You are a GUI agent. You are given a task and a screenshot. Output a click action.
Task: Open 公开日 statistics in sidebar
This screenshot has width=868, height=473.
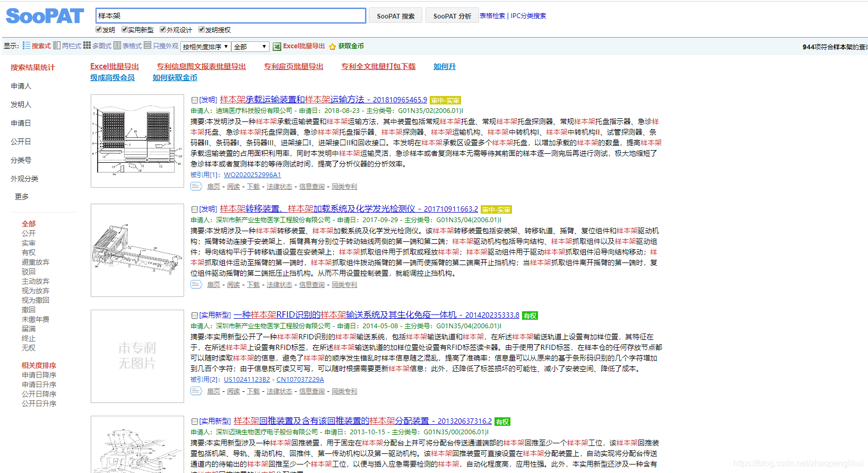click(x=21, y=142)
